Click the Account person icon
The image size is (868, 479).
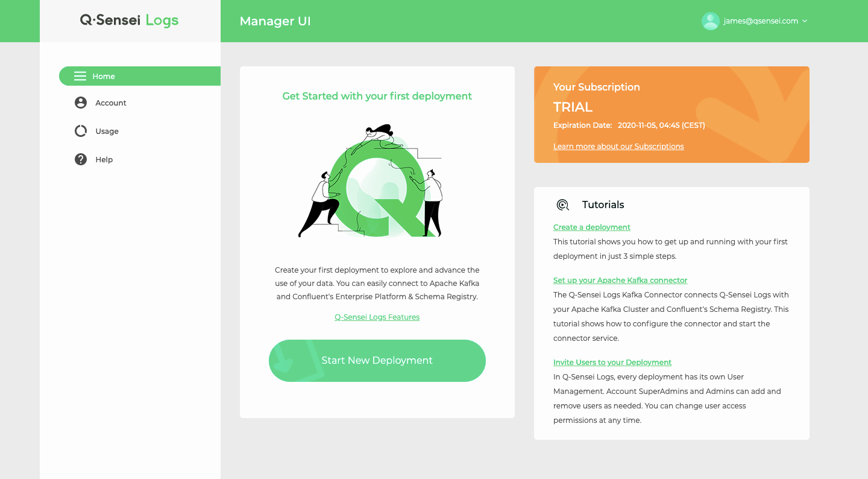tap(81, 103)
